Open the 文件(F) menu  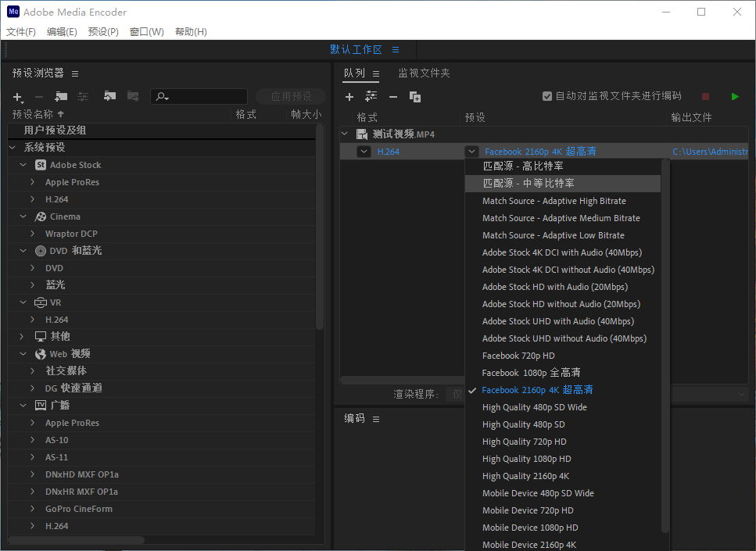(x=21, y=32)
